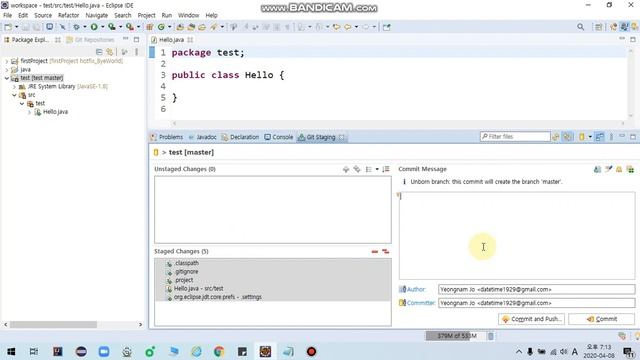Click the toolbar Search magnifier icon

coord(580,27)
